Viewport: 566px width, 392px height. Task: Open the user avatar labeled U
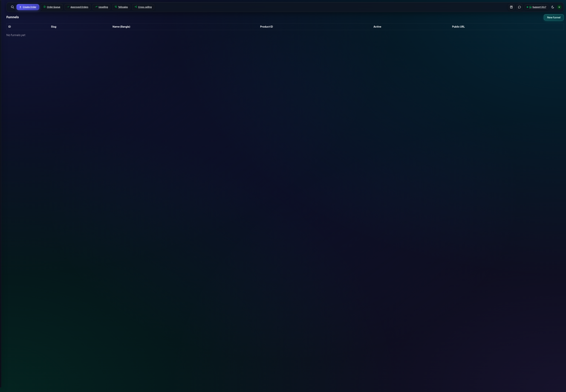pyautogui.click(x=559, y=7)
